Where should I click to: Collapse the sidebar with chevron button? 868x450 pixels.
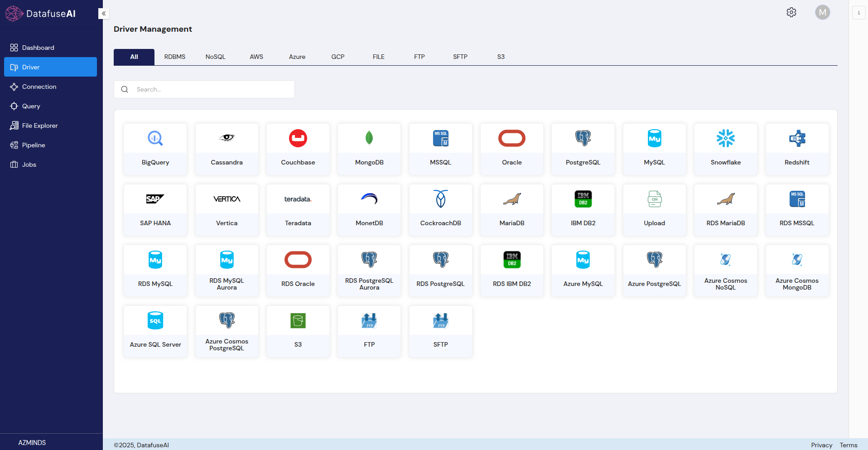pos(104,14)
